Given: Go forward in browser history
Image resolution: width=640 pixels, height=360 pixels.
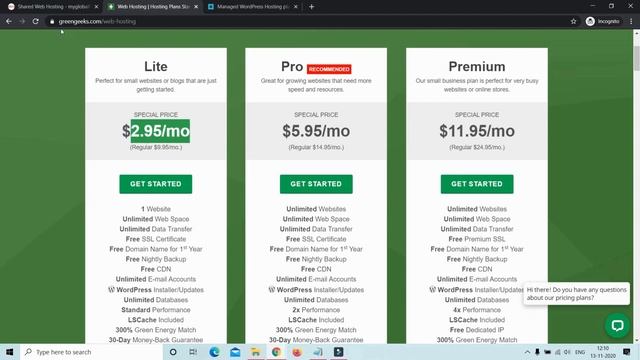Looking at the screenshot, I should tap(22, 21).
